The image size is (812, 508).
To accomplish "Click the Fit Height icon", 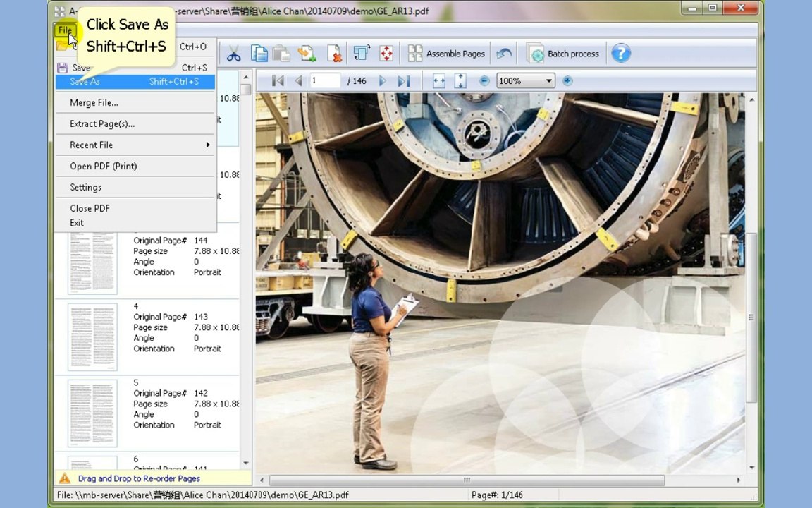I will pos(460,81).
